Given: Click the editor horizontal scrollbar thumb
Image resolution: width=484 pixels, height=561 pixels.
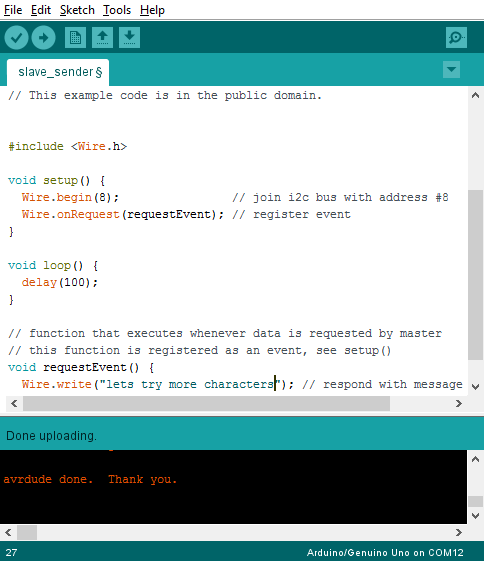Looking at the screenshot, I should 206,404.
